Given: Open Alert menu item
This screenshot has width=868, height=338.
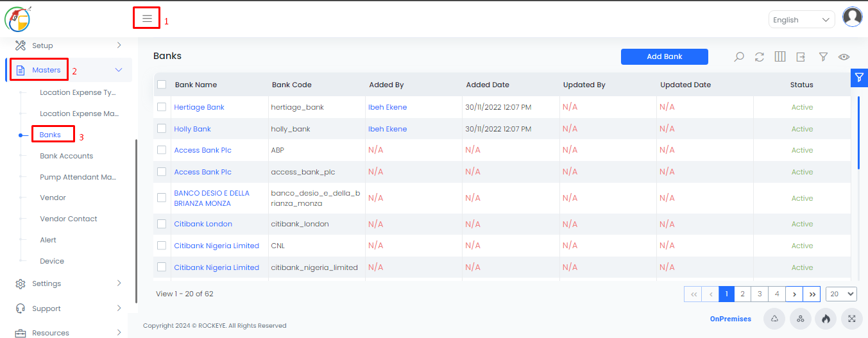Looking at the screenshot, I should (48, 240).
